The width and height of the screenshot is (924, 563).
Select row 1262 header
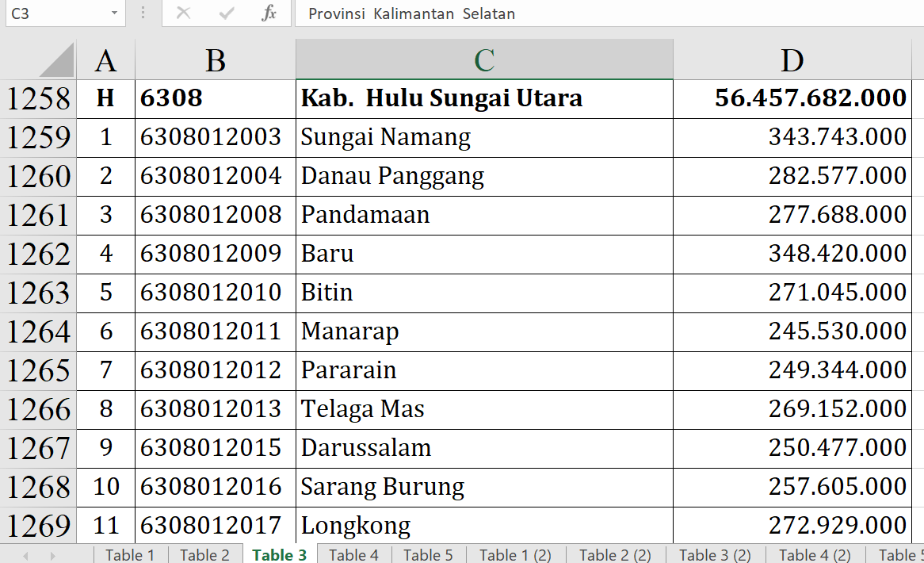(38, 255)
